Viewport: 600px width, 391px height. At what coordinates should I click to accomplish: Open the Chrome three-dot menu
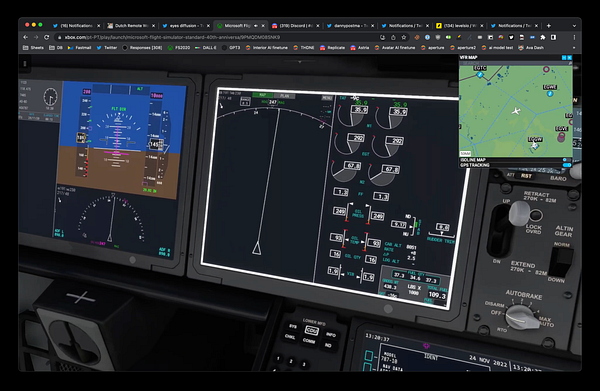coord(574,37)
